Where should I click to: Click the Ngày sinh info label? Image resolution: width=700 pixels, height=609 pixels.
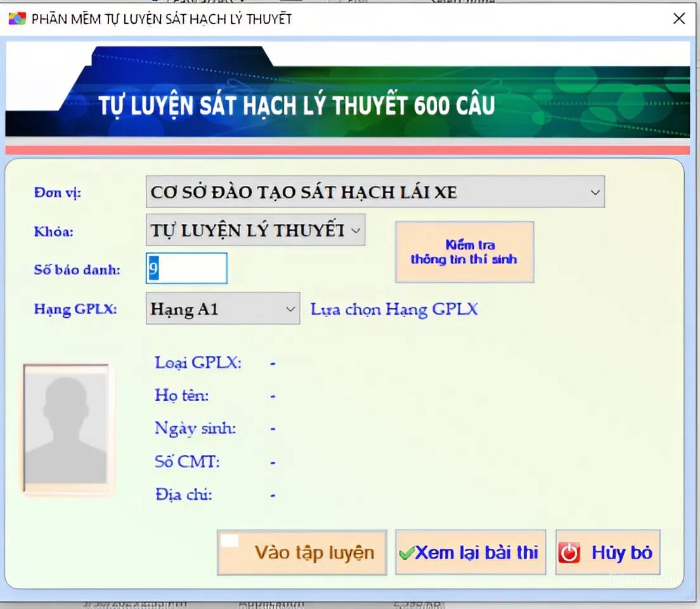[195, 428]
